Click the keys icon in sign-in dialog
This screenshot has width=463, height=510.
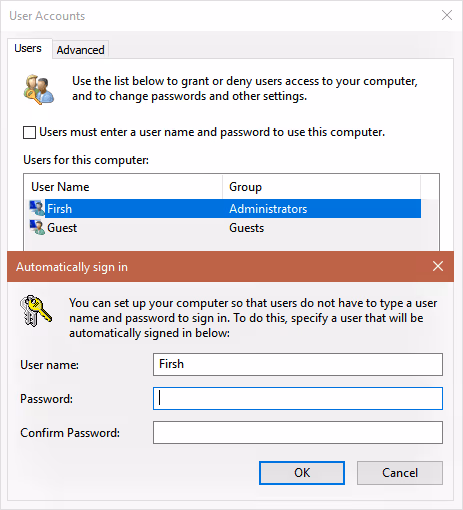click(36, 310)
